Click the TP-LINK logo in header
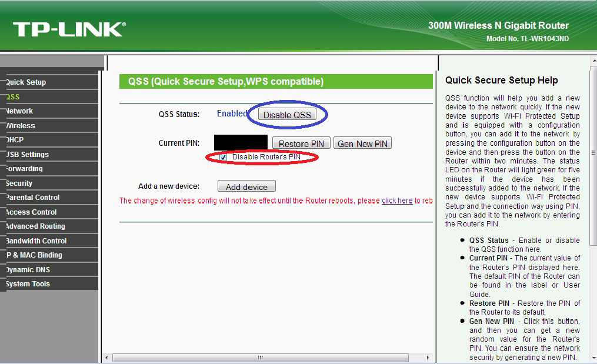The width and height of the screenshot is (597, 364). [68, 29]
